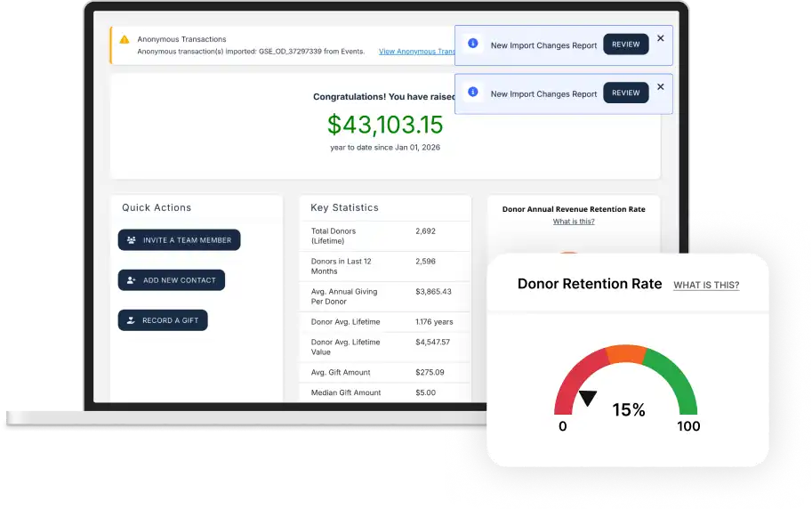Dismiss the upper New Import Changes Report notification
This screenshot has width=812, height=509.
pyautogui.click(x=660, y=38)
